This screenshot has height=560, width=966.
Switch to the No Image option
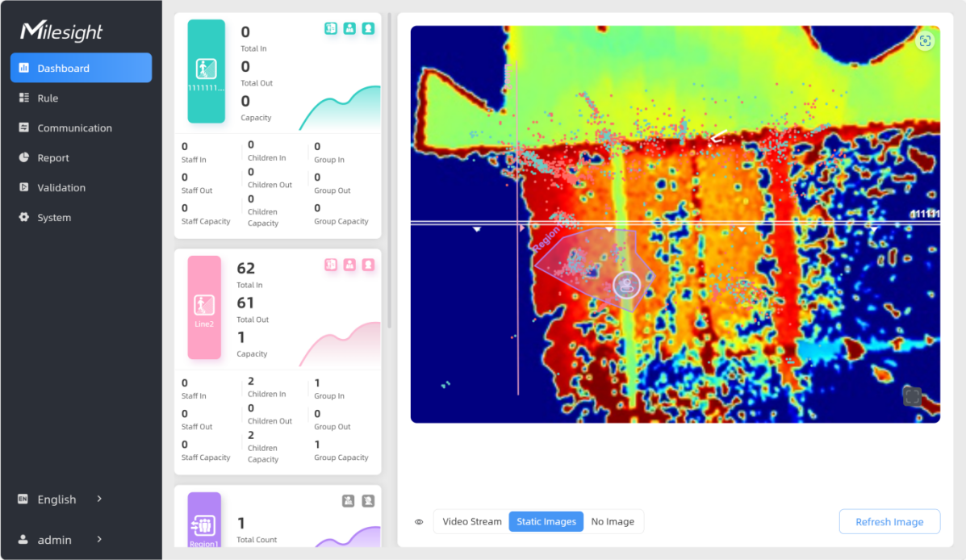[613, 521]
